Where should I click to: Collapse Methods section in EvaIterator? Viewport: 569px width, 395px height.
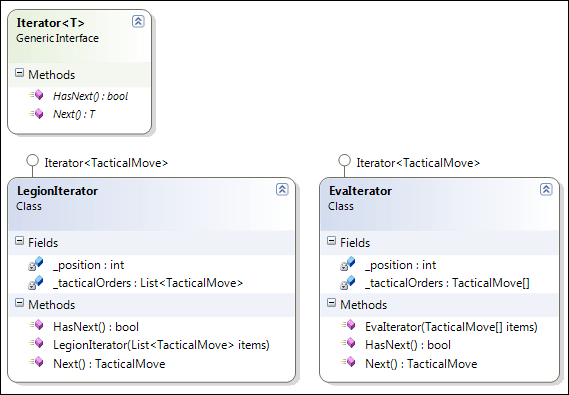332,303
